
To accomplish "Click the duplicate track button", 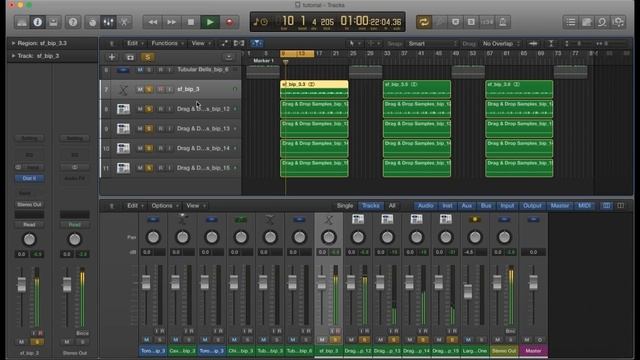I will coord(130,57).
